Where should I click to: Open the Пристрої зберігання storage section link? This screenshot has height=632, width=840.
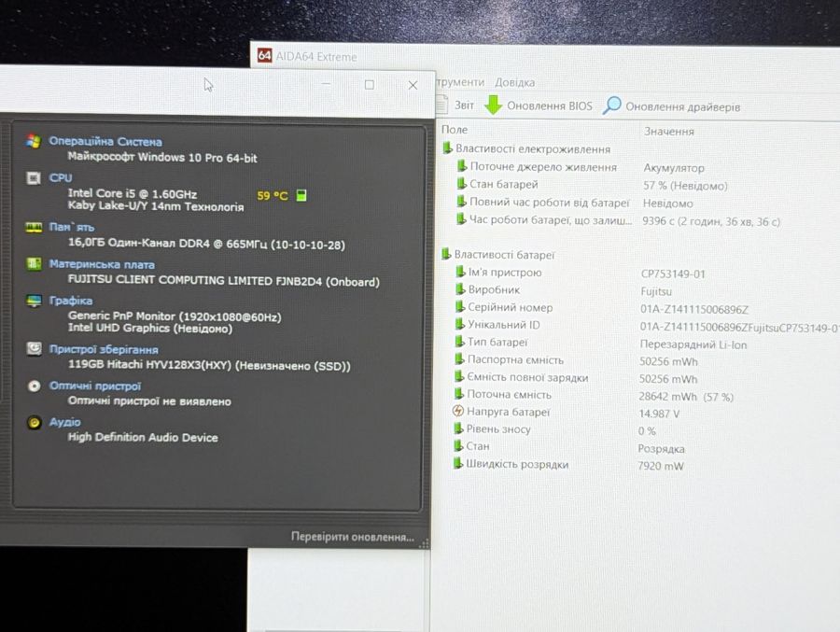104,349
